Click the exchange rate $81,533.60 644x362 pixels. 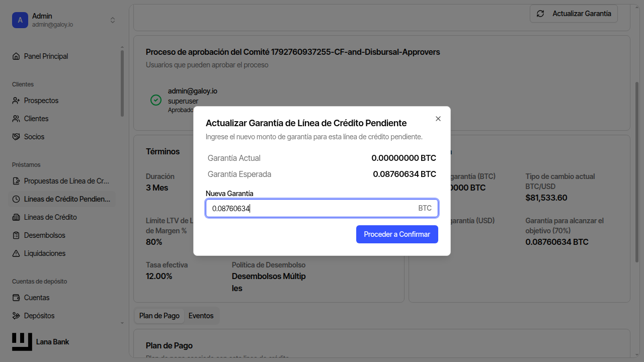pyautogui.click(x=546, y=198)
